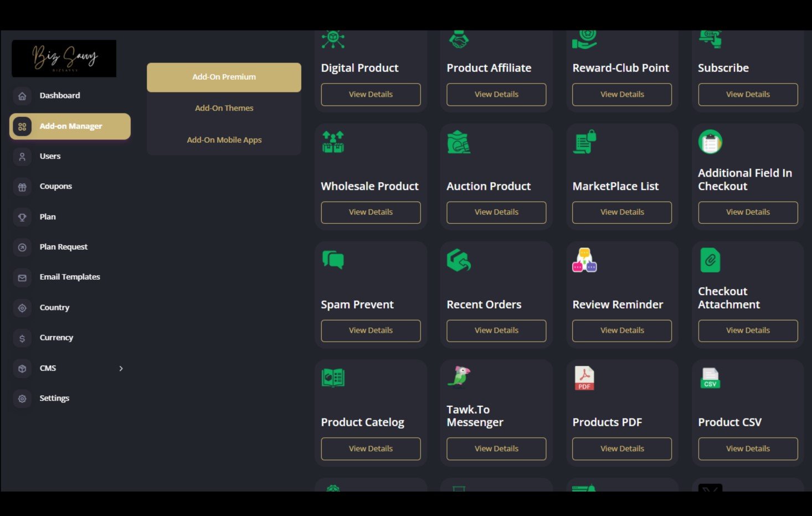This screenshot has width=812, height=516.
Task: Click the Digital Product title text
Action: [x=359, y=68]
